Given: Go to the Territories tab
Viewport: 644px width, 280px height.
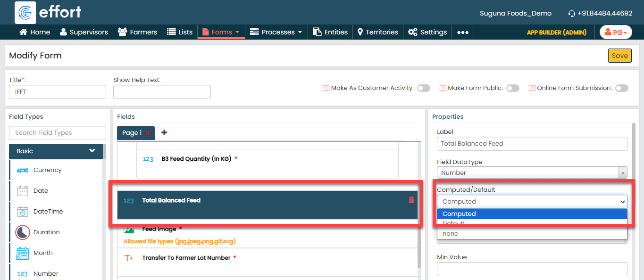Looking at the screenshot, I should click(x=377, y=32).
